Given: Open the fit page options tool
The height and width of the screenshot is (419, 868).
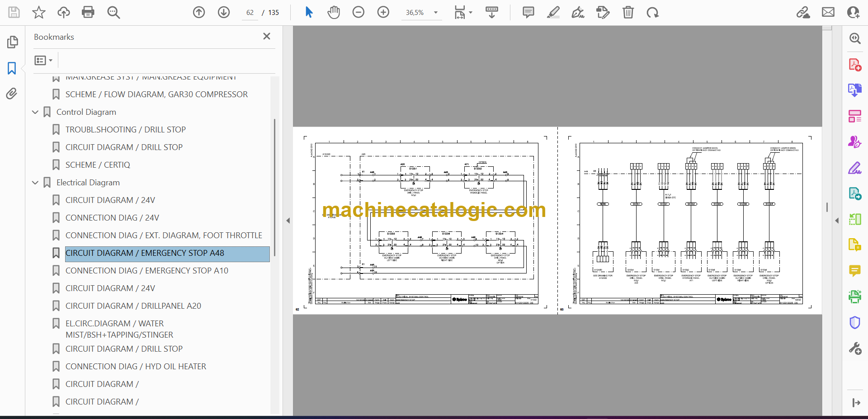Looking at the screenshot, I should pyautogui.click(x=462, y=12).
